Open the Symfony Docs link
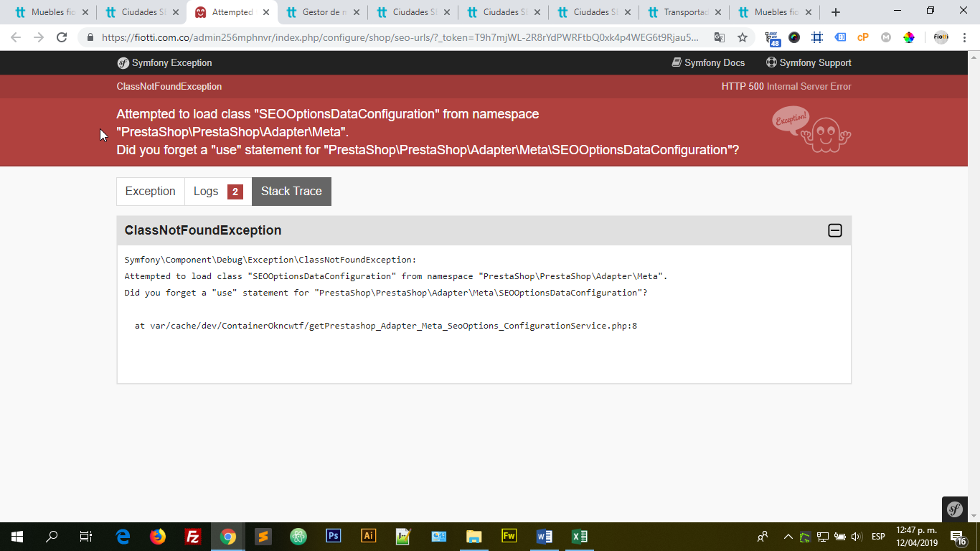The height and width of the screenshot is (551, 980). 708,63
